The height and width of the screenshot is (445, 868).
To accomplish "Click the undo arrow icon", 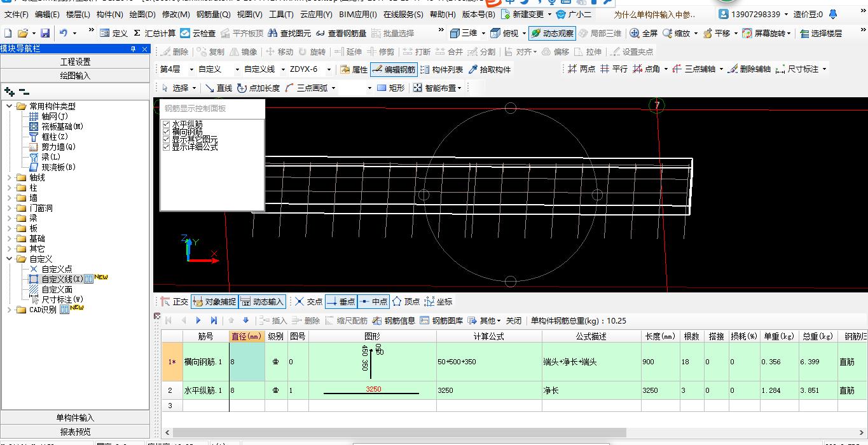I will tap(64, 33).
